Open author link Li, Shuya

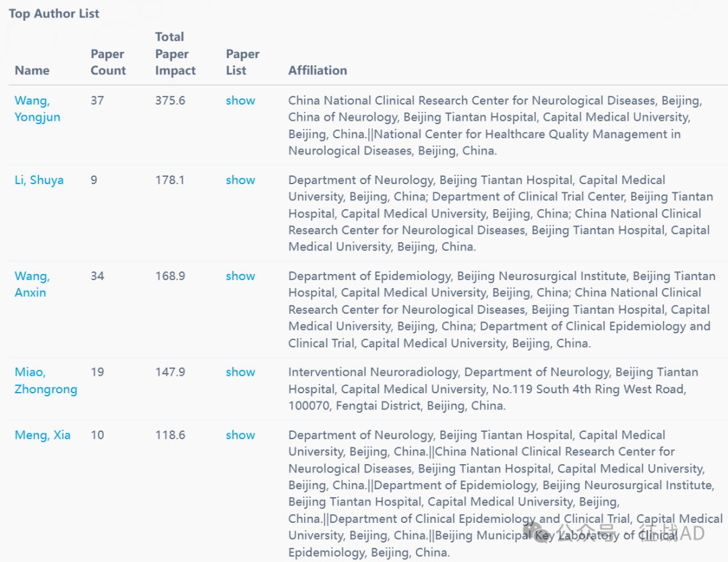[39, 180]
